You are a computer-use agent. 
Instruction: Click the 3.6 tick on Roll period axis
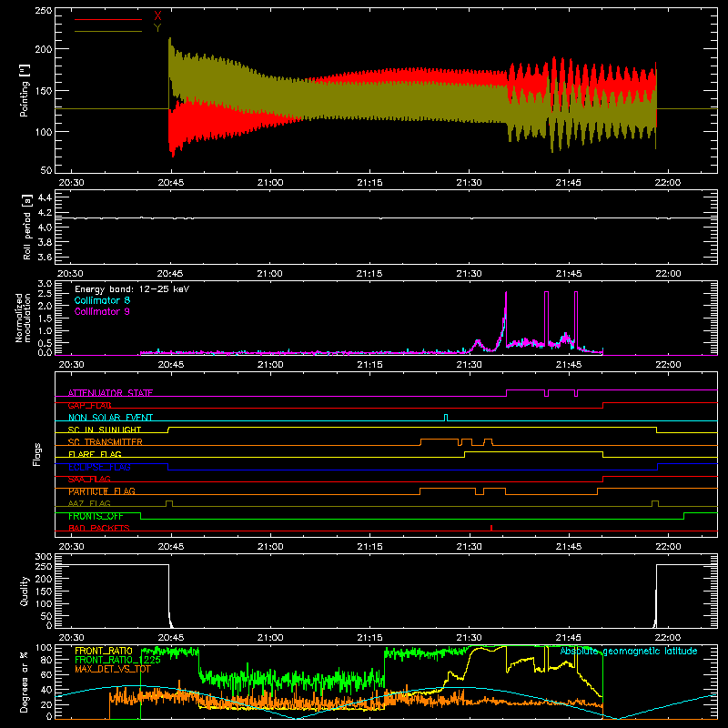pyautogui.click(x=45, y=257)
